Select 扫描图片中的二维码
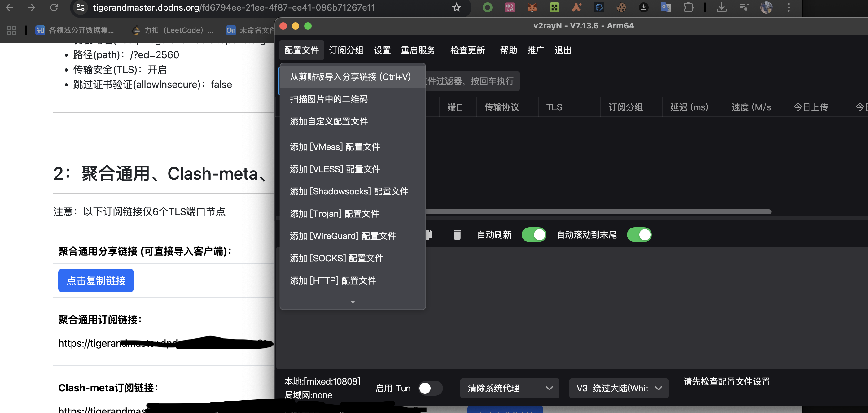Image resolution: width=868 pixels, height=413 pixels. pyautogui.click(x=353, y=99)
